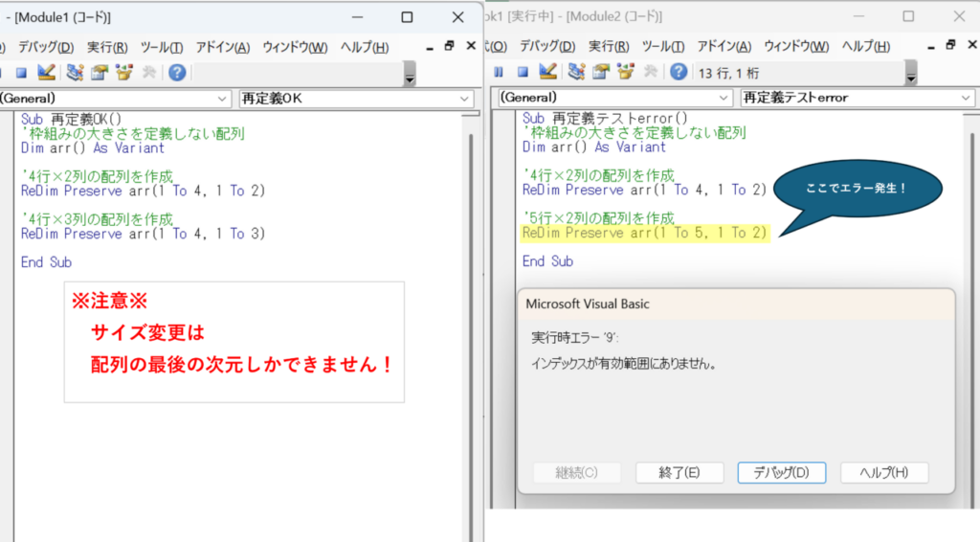This screenshot has width=980, height=542.
Task: Click Break (pause) icon in Module2 toolbar
Action: (498, 73)
